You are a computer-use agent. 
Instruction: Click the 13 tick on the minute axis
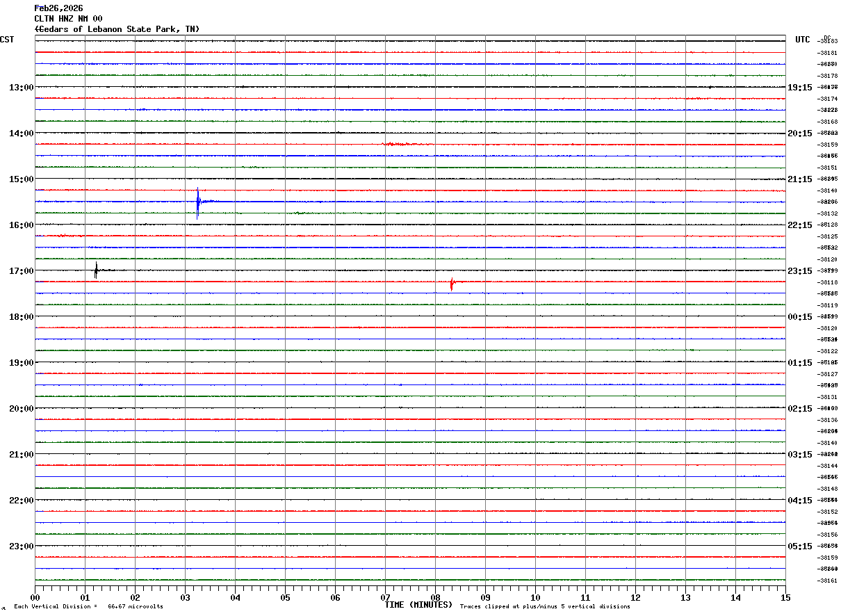pyautogui.click(x=685, y=597)
